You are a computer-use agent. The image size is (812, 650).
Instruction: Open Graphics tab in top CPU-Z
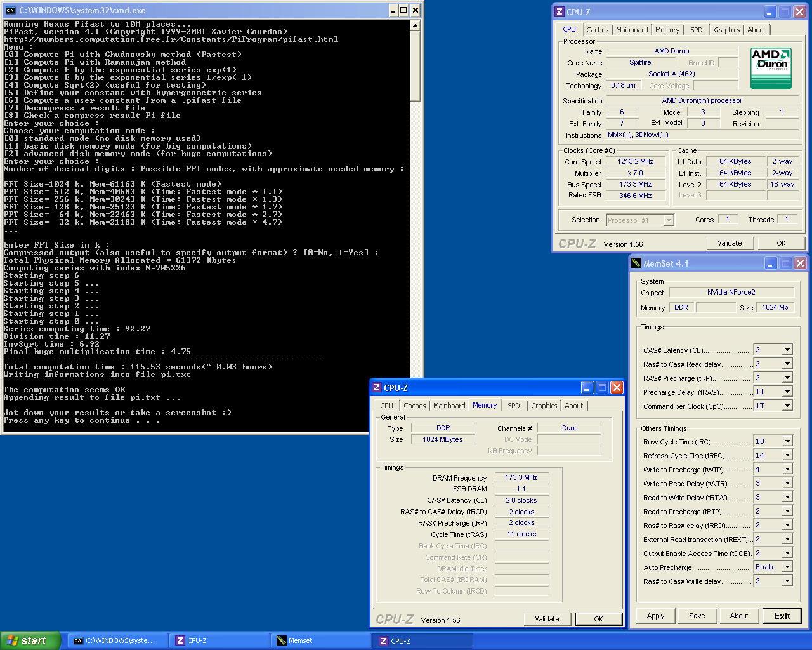[727, 30]
